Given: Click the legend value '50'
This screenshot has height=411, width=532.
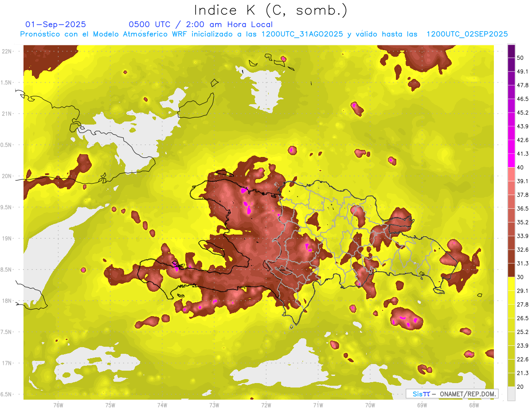Looking at the screenshot, I should click(x=520, y=58).
